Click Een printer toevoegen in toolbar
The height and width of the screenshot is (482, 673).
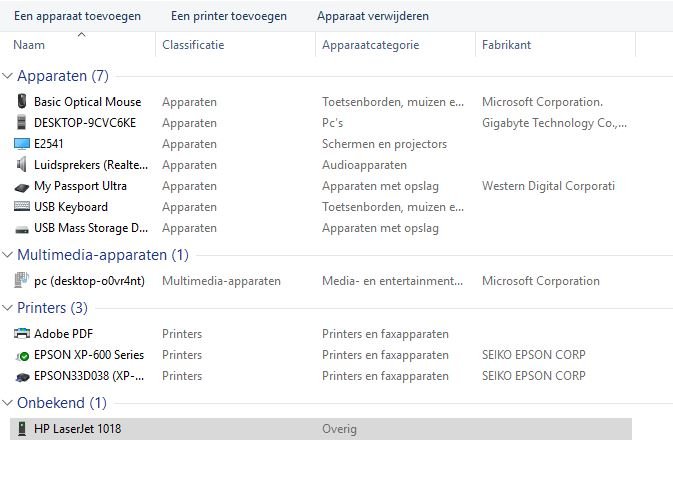coord(229,16)
